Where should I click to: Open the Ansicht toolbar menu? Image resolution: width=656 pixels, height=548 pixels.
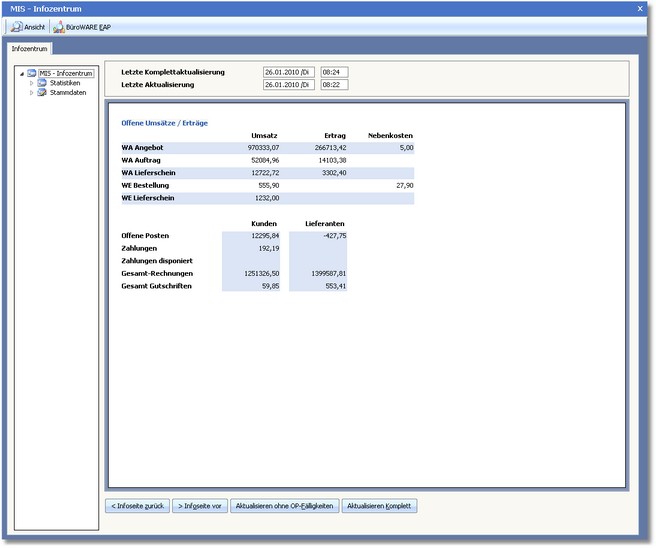[28, 27]
